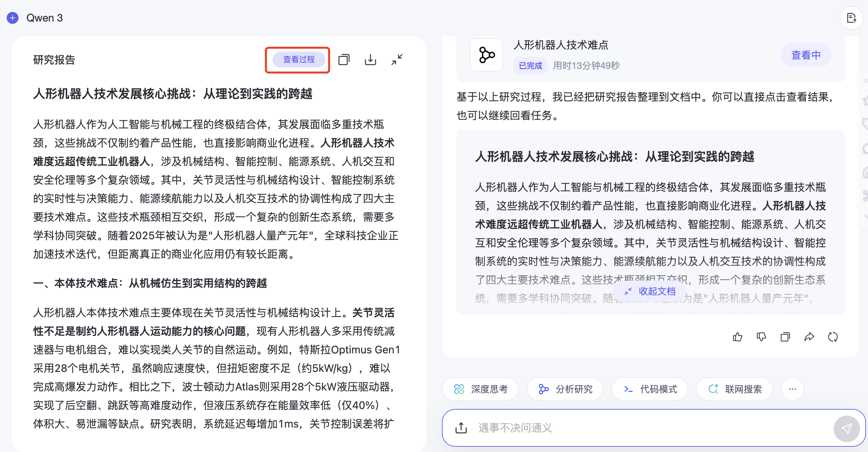
Task: Collapse the document via 收起文档
Action: tap(650, 291)
